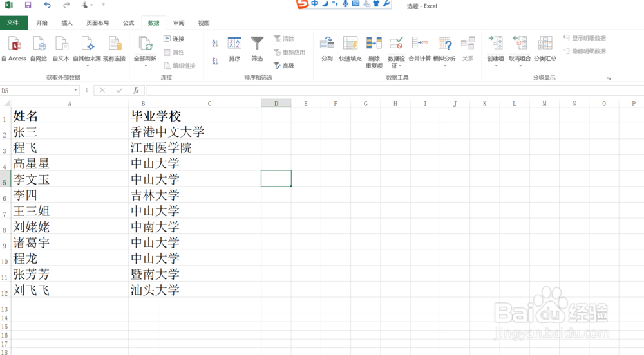Switch to View (视图) tab
The height and width of the screenshot is (355, 644).
(x=204, y=23)
